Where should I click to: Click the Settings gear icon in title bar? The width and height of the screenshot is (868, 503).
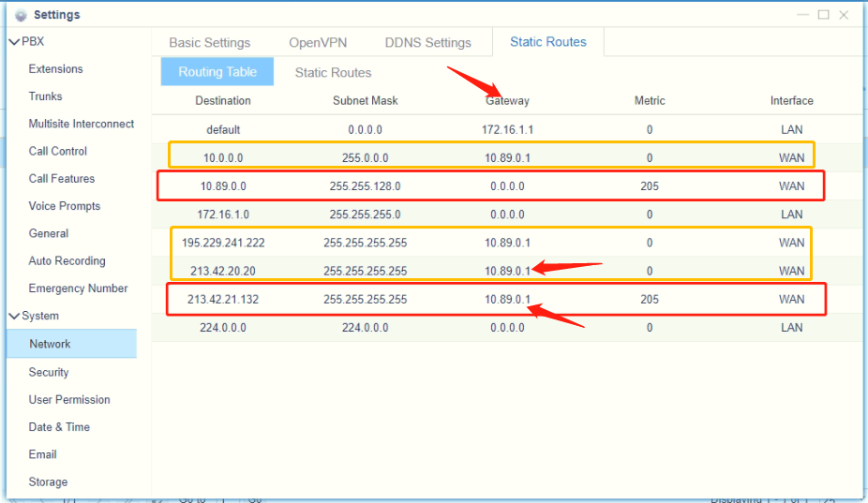21,15
